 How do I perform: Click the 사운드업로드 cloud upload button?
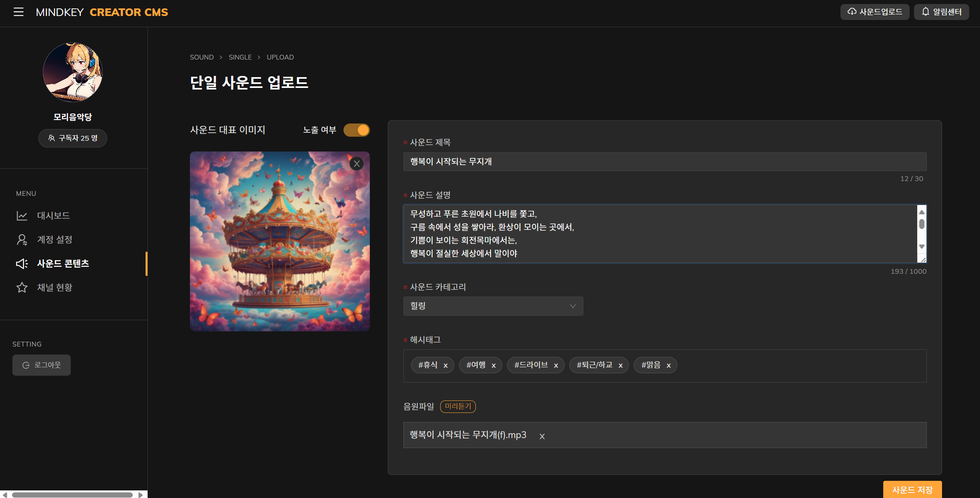[x=874, y=12]
